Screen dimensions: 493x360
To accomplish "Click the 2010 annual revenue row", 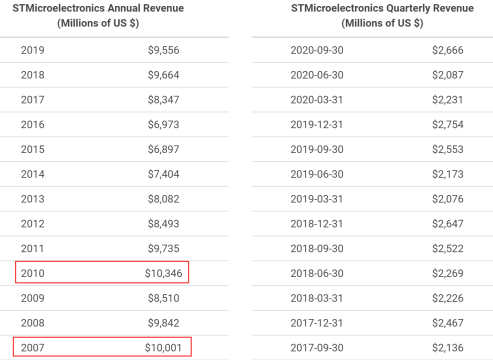I will click(102, 272).
